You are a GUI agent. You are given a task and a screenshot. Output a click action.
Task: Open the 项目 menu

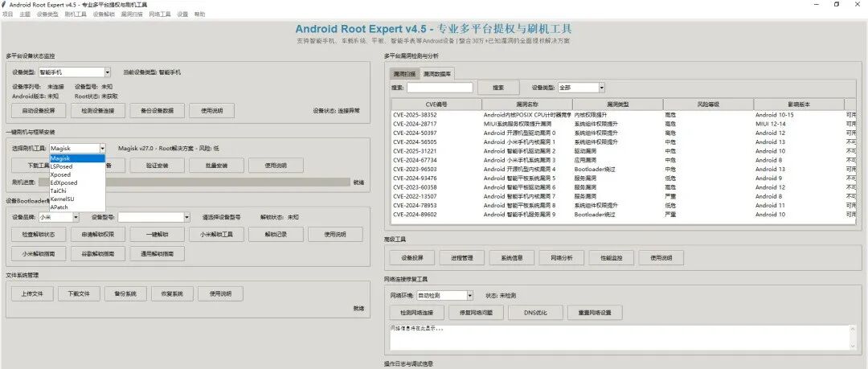(8, 14)
